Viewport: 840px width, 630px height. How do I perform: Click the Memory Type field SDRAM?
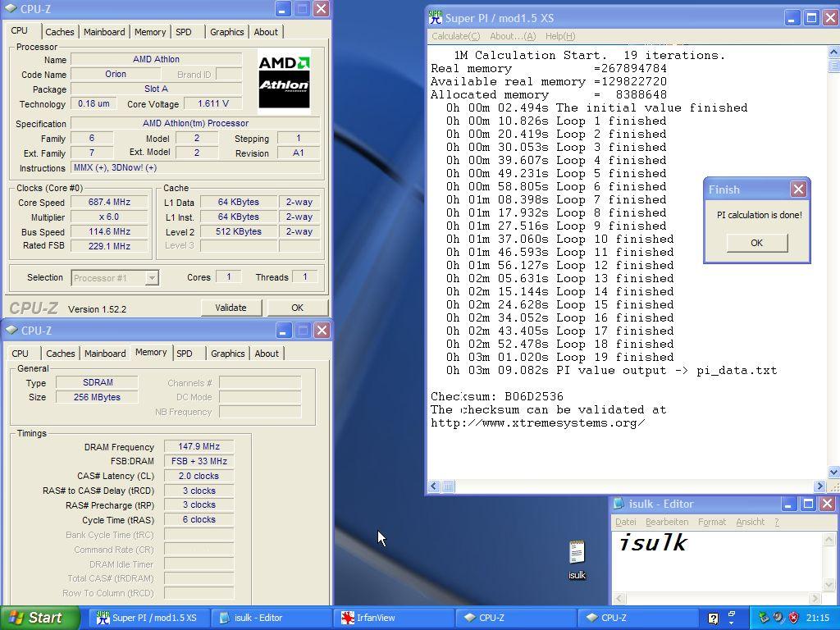[98, 382]
